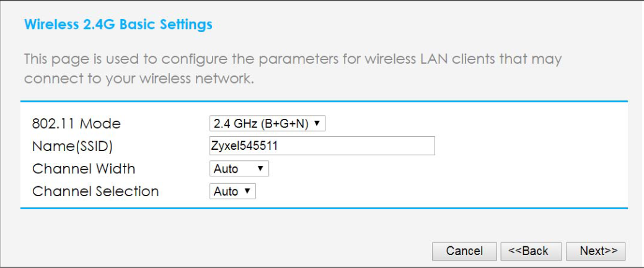Viewport: 644px width, 268px height.
Task: Click the "802.11 Mode" label
Action: pos(76,124)
